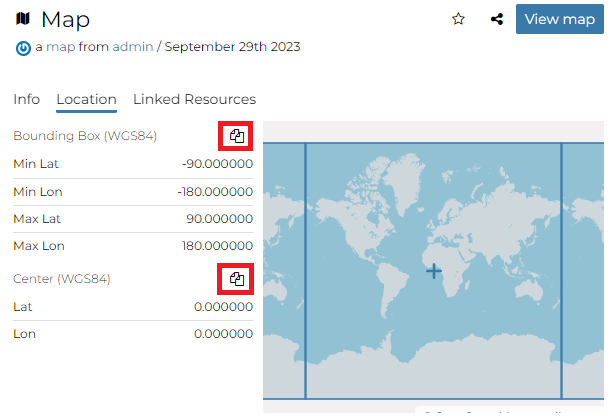The height and width of the screenshot is (418, 615).
Task: Select the Min Lon value -180.000000
Action: [214, 191]
